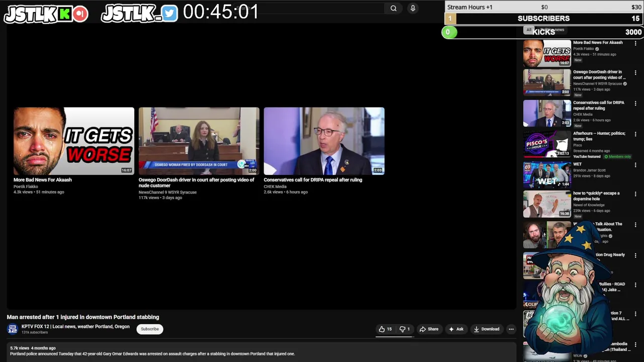Click 'Newel of Knowledge' channel name
This screenshot has width=644, height=362.
[x=590, y=205]
